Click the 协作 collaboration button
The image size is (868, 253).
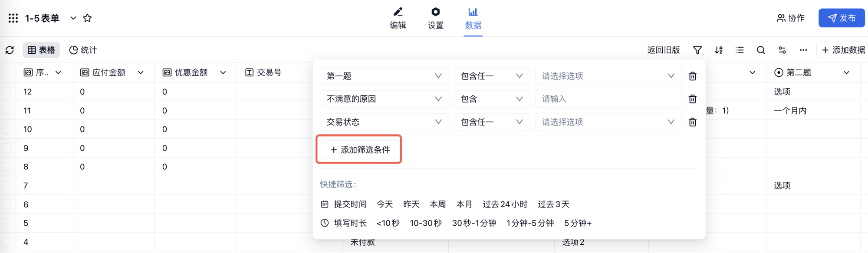(790, 18)
